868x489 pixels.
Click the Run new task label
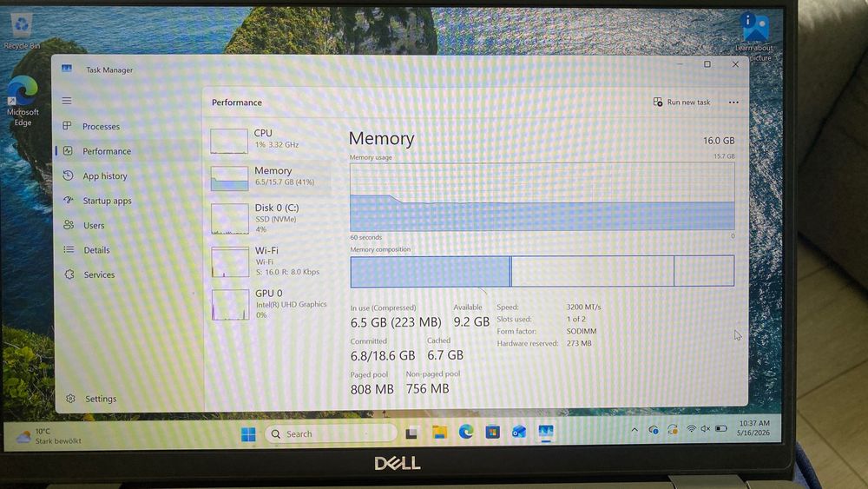tap(688, 102)
